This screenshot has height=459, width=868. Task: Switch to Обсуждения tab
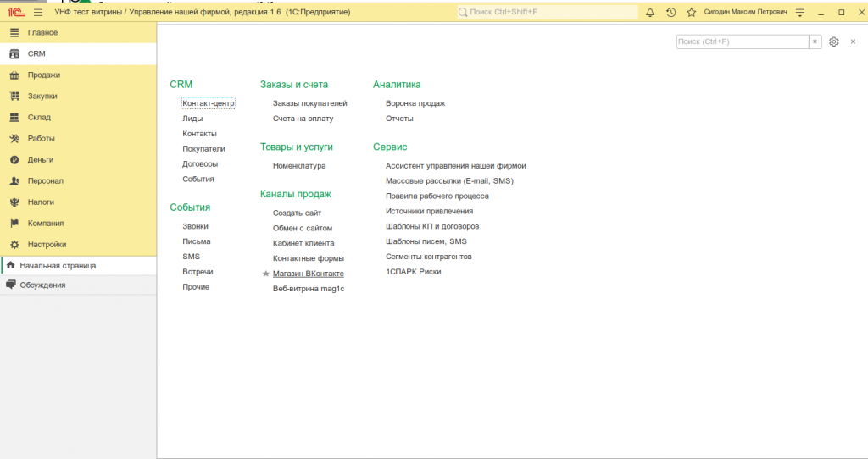78,285
